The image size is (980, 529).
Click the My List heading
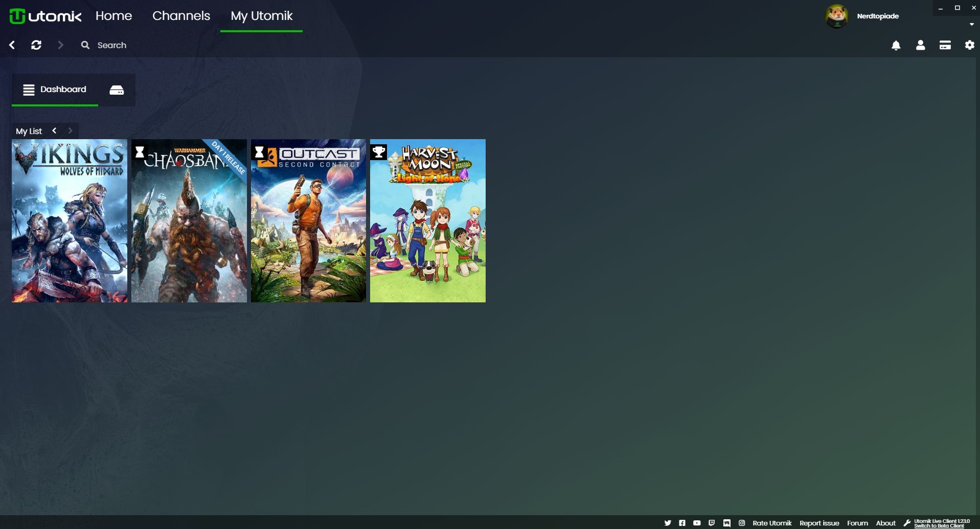tap(29, 131)
